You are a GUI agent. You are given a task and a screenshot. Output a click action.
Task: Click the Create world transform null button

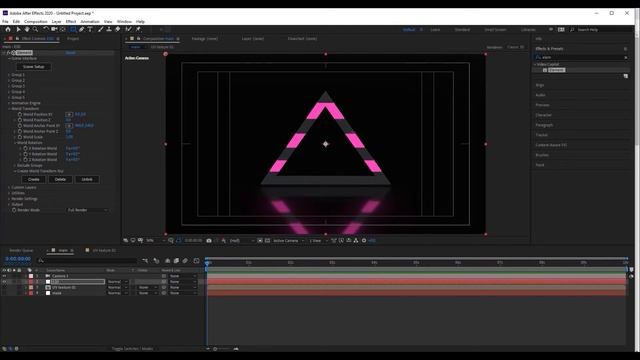[33, 180]
